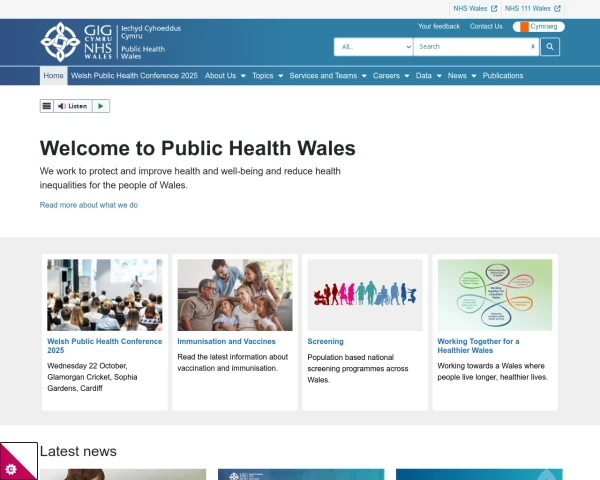Viewport: 600px width, 480px height.
Task: Click the NHS Wales logo
Action: click(111, 42)
